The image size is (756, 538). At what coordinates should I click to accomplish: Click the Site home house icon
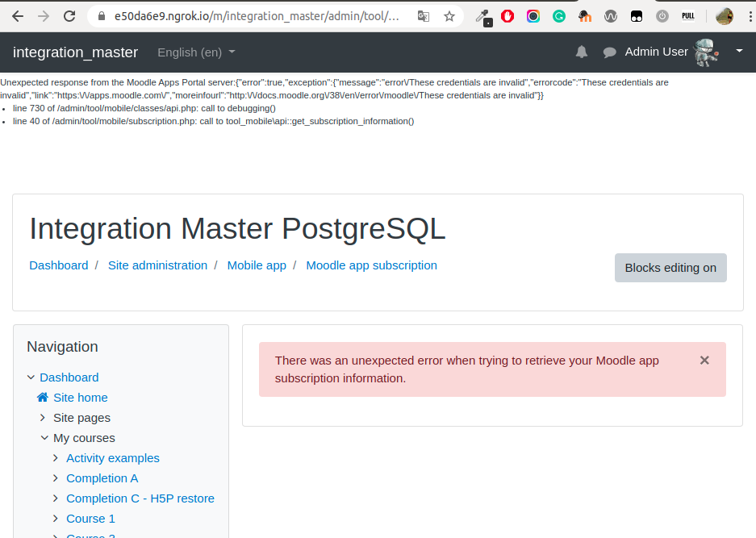pyautogui.click(x=43, y=397)
